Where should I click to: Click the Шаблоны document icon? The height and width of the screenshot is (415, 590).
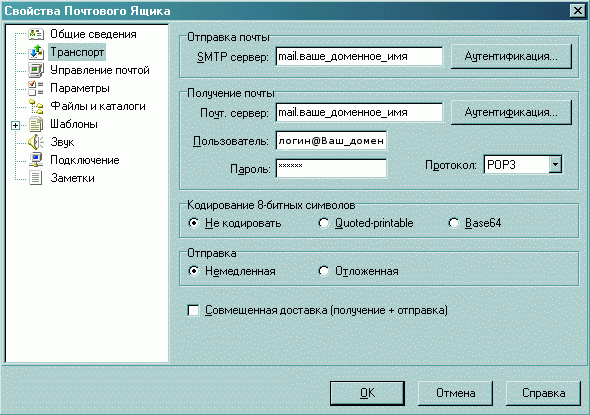pos(36,124)
